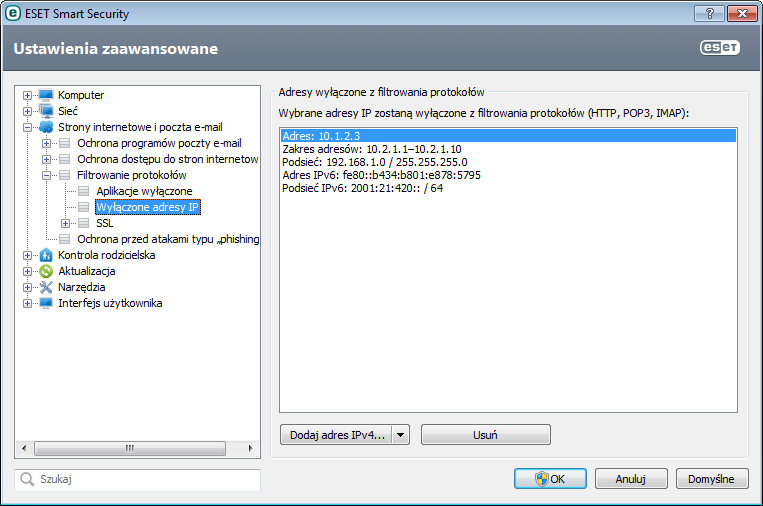
Task: Click the page icon beside Ochrona dostępu do stron
Action: [x=65, y=159]
